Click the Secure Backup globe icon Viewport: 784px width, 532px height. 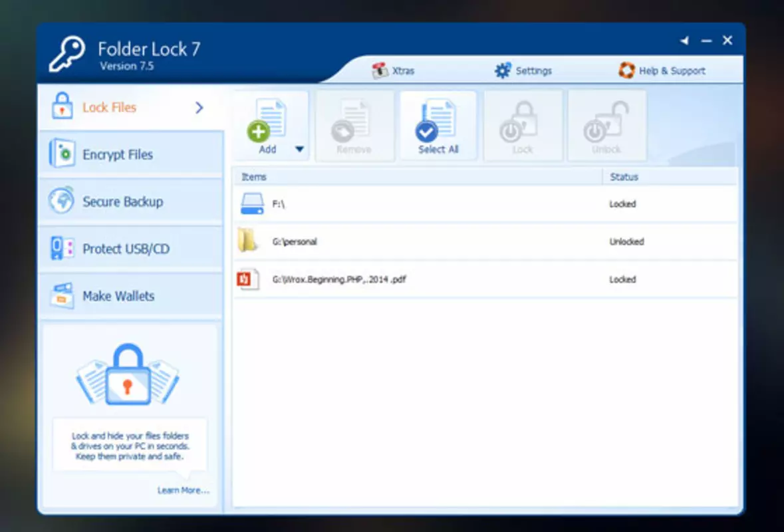coord(61,200)
